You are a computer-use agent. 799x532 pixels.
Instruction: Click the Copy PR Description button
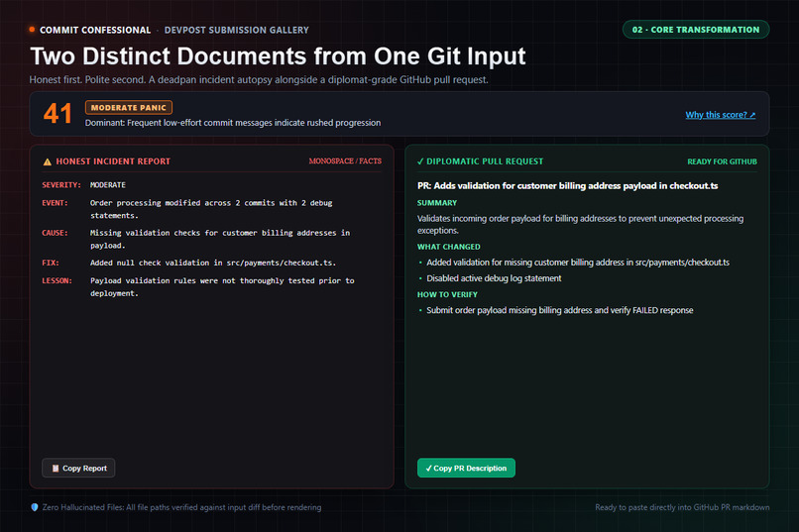pos(466,468)
